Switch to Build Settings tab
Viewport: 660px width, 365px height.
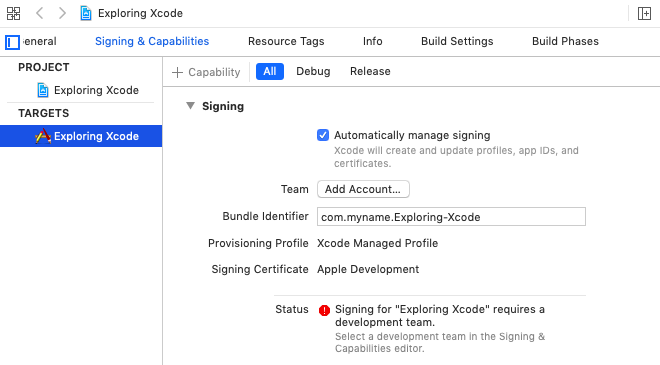[x=457, y=41]
